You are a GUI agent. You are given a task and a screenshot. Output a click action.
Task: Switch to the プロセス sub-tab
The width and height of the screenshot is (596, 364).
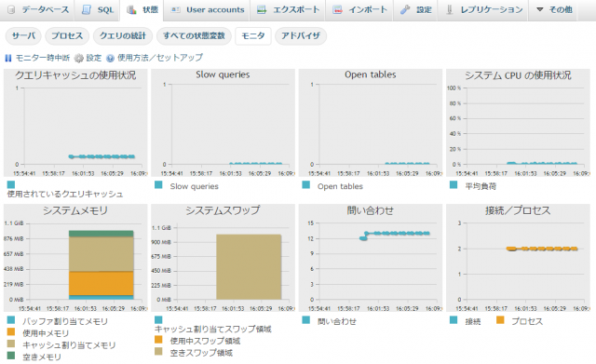point(67,35)
